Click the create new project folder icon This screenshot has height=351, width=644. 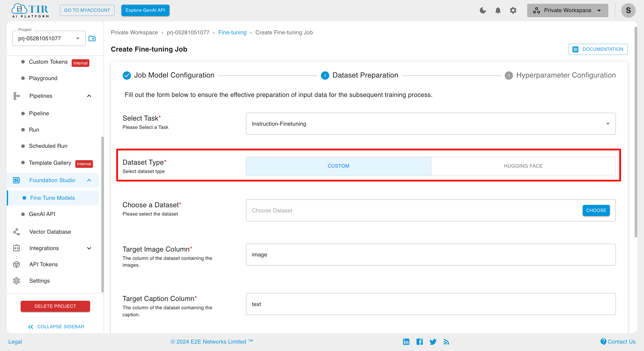[92, 38]
